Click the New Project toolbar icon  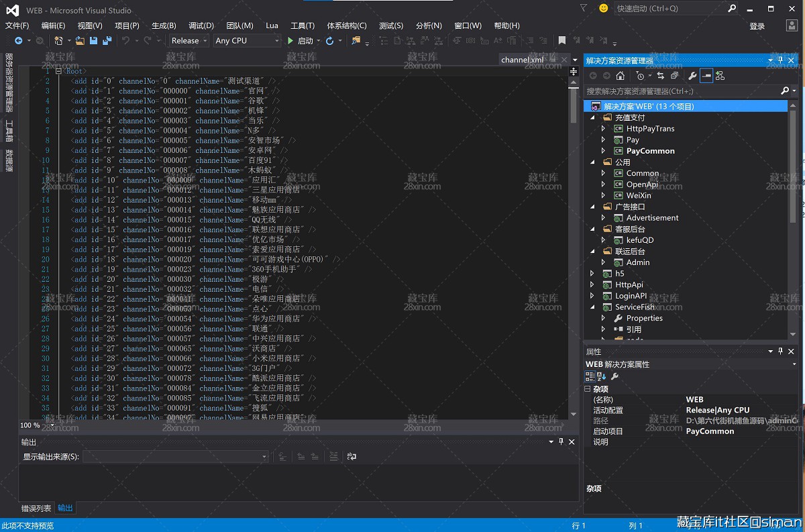[x=59, y=41]
